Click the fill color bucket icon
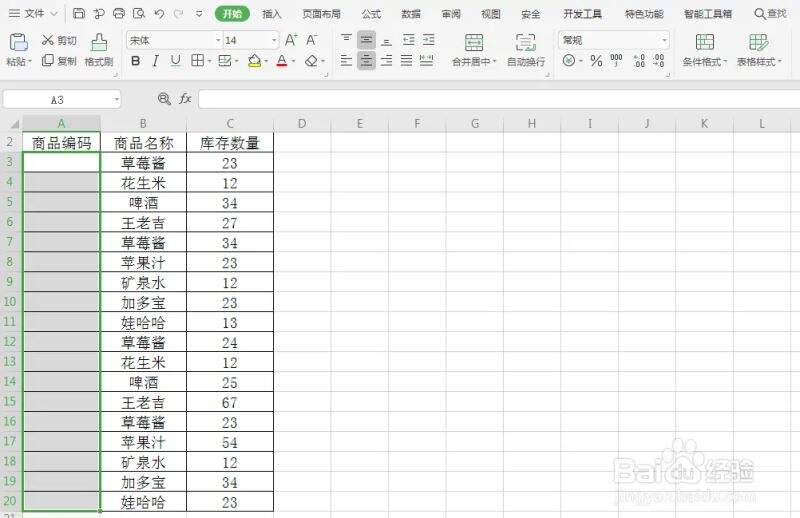This screenshot has width=800, height=518. (254, 61)
